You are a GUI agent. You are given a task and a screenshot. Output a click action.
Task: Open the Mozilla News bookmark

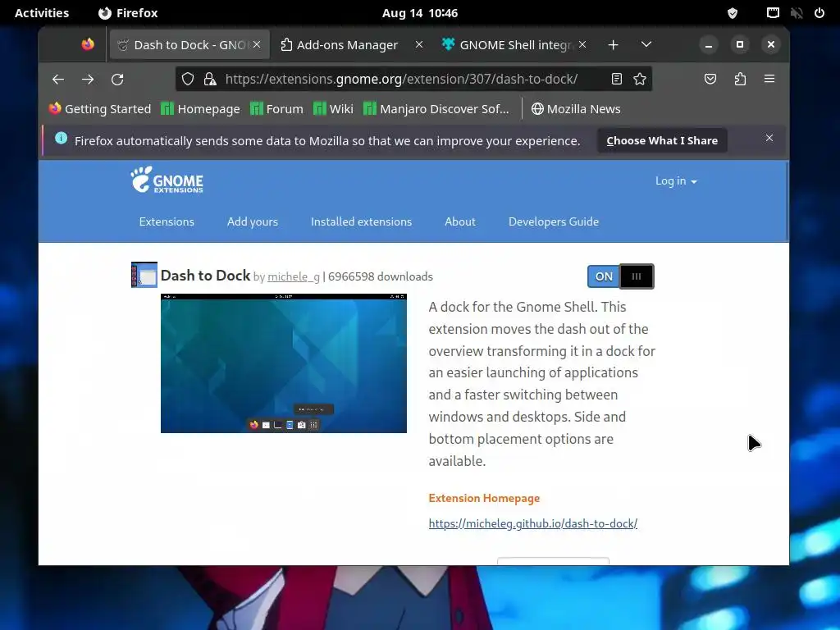(x=576, y=109)
